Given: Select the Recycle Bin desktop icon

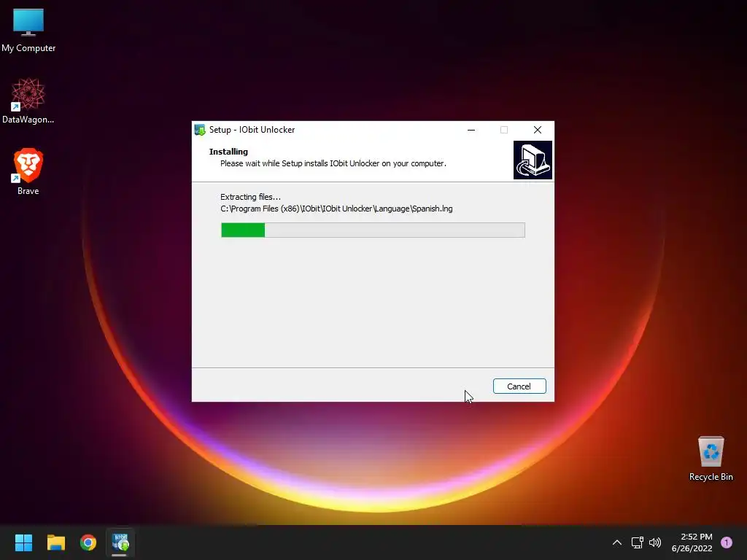Looking at the screenshot, I should (711, 459).
